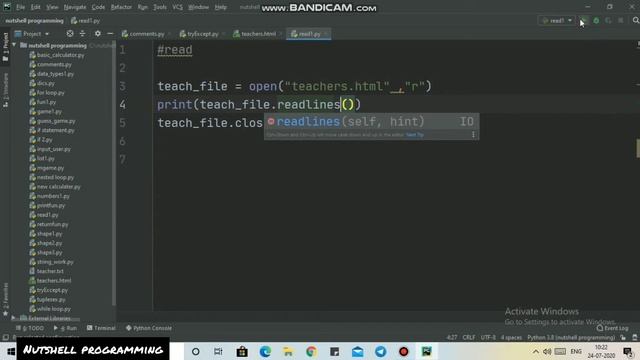Choose the readlines(self, hint) completion suggestion
The width and height of the screenshot is (640, 360).
pos(371,121)
